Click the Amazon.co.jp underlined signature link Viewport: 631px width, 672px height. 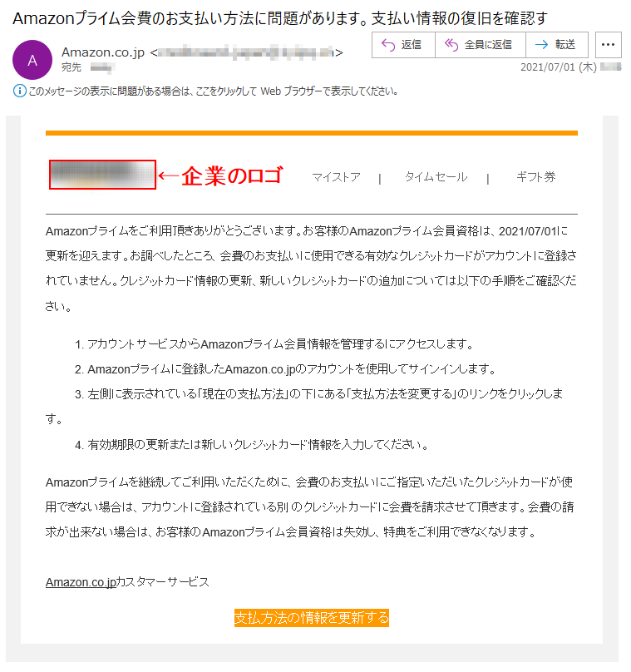(81, 582)
